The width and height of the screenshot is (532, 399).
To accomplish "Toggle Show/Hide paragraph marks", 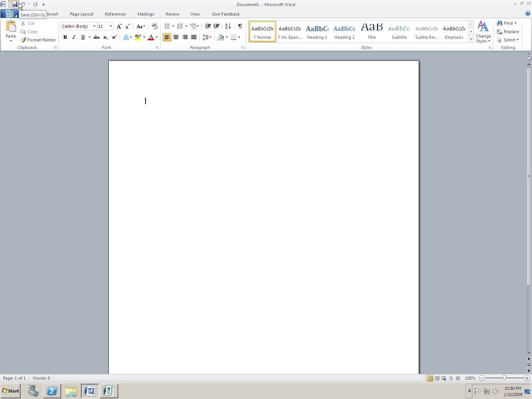I will tap(240, 26).
